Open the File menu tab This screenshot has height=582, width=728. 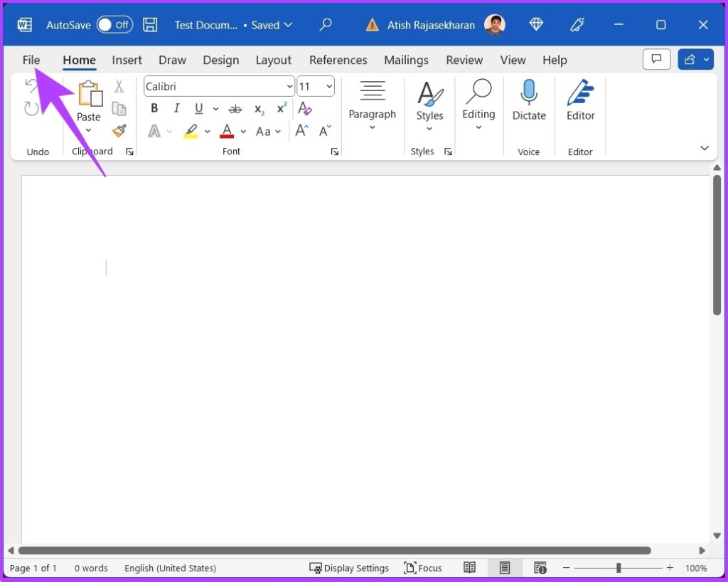[x=31, y=60]
